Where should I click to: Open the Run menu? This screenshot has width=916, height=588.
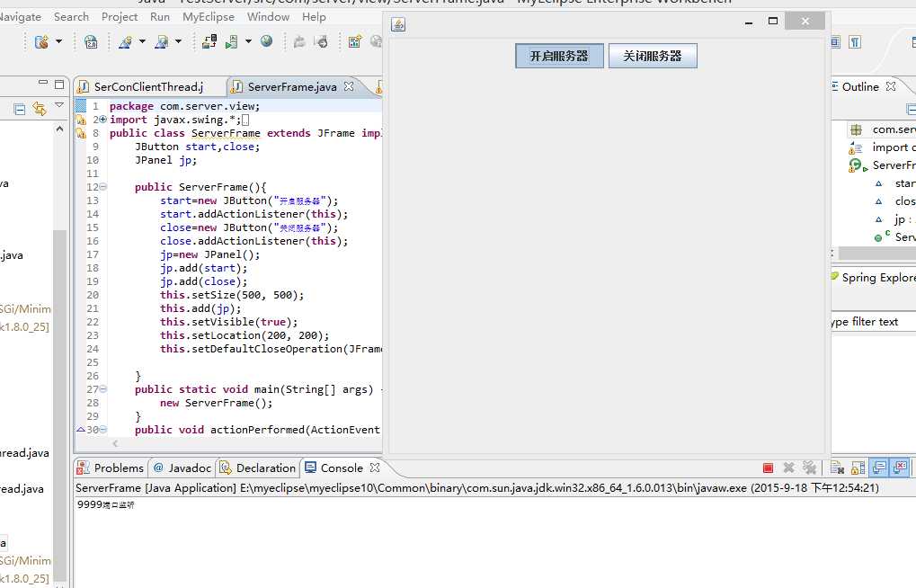coord(159,17)
